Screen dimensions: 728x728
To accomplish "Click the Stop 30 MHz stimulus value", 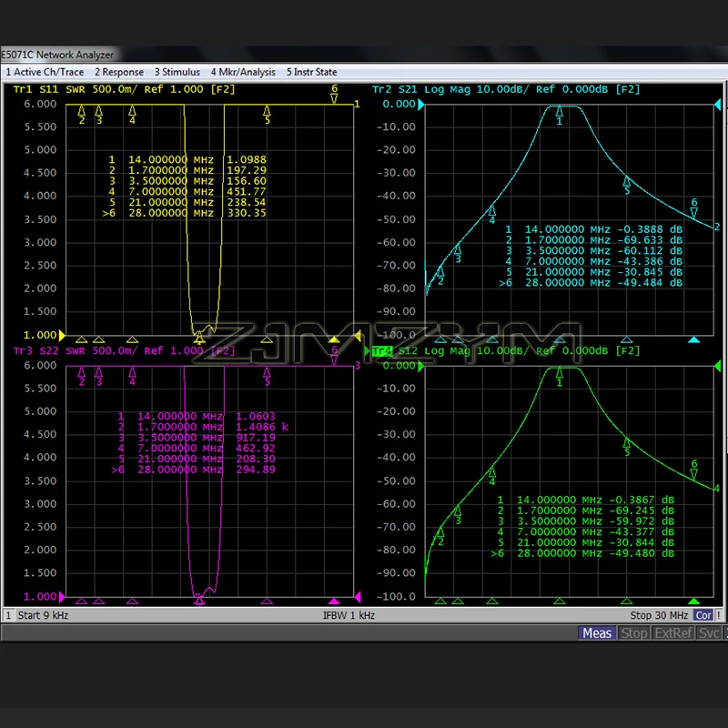I will [x=659, y=615].
